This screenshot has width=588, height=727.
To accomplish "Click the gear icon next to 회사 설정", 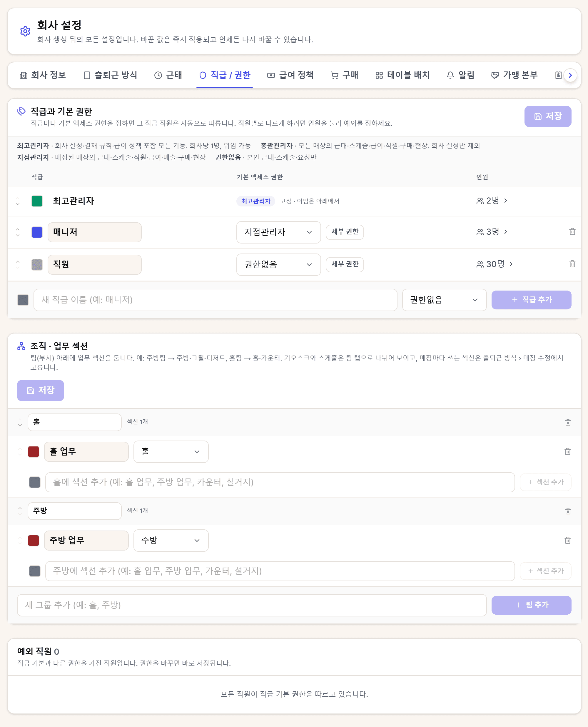I will [25, 31].
